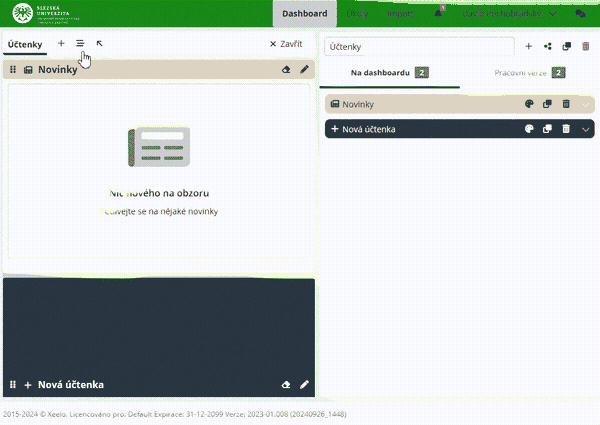Image resolution: width=600 pixels, height=425 pixels.
Task: Delete the Nová účtenka row via trash icon
Action: pos(565,129)
